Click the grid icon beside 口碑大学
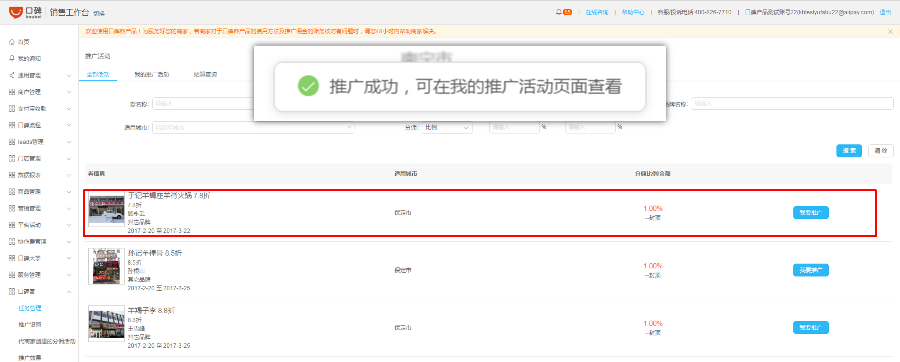 click(12, 258)
